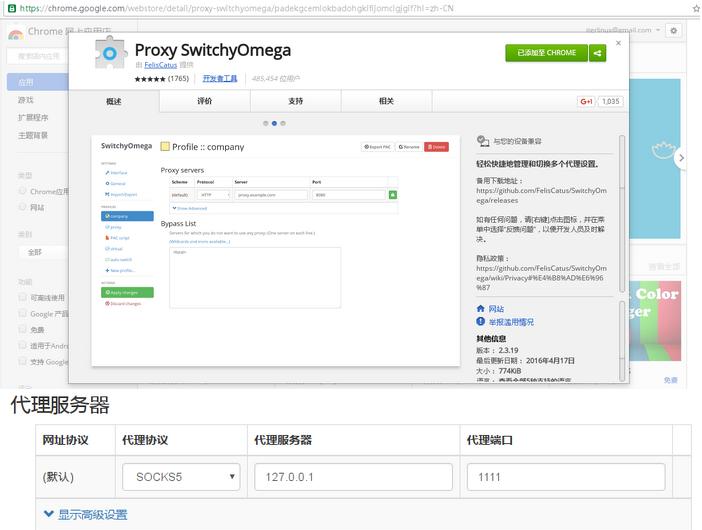
Task: Check the 适用于Android checkbox
Action: pyautogui.click(x=22, y=346)
